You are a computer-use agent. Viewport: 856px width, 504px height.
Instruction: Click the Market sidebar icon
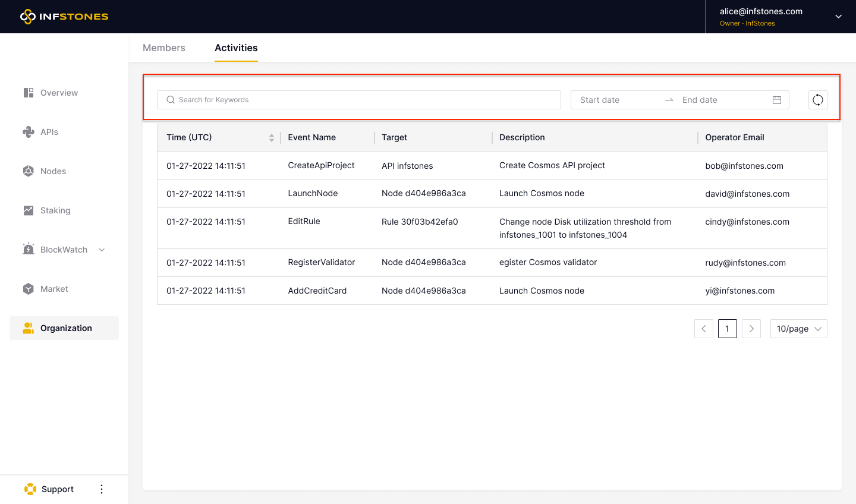(29, 289)
